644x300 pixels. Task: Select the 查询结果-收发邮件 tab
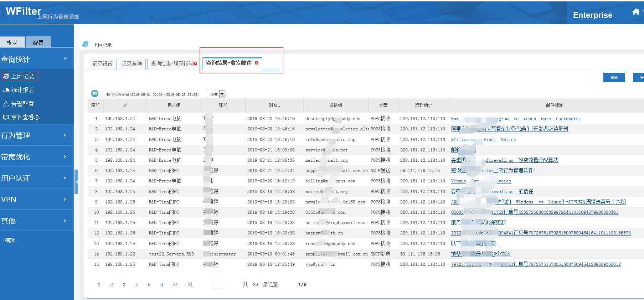229,63
